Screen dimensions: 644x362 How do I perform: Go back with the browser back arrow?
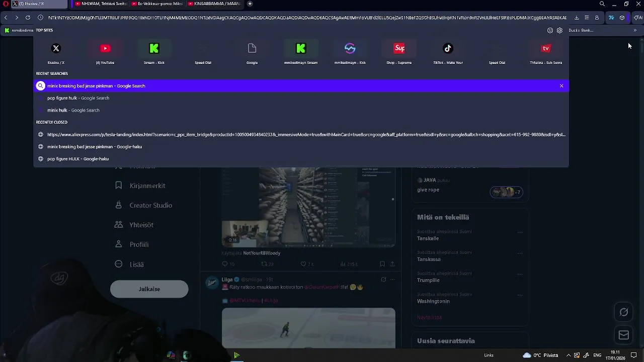(x=6, y=18)
